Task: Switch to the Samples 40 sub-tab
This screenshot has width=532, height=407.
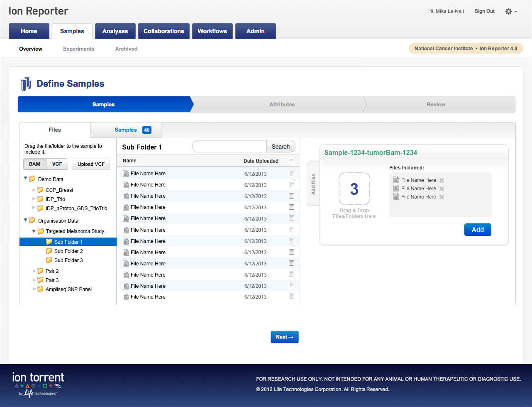Action: pos(126,130)
